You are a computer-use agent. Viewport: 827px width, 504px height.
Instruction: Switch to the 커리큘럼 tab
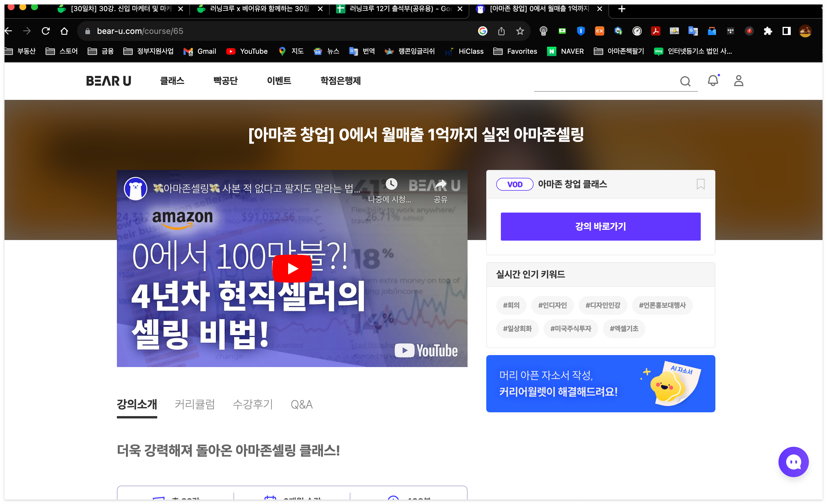point(195,404)
